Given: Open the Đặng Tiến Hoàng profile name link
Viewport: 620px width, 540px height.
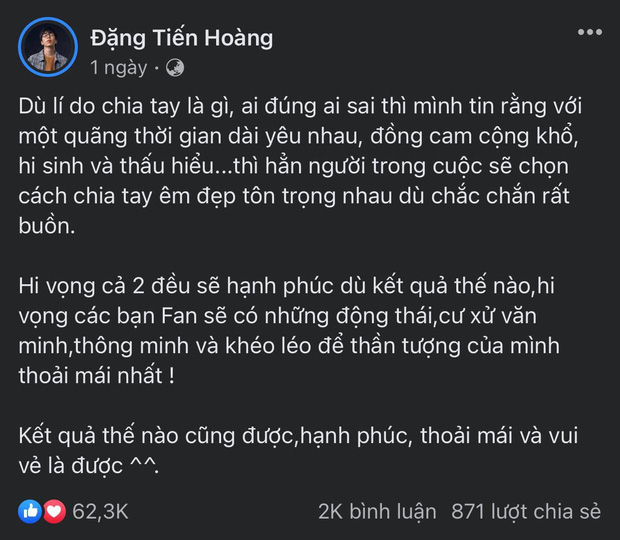Looking at the screenshot, I should (x=180, y=39).
